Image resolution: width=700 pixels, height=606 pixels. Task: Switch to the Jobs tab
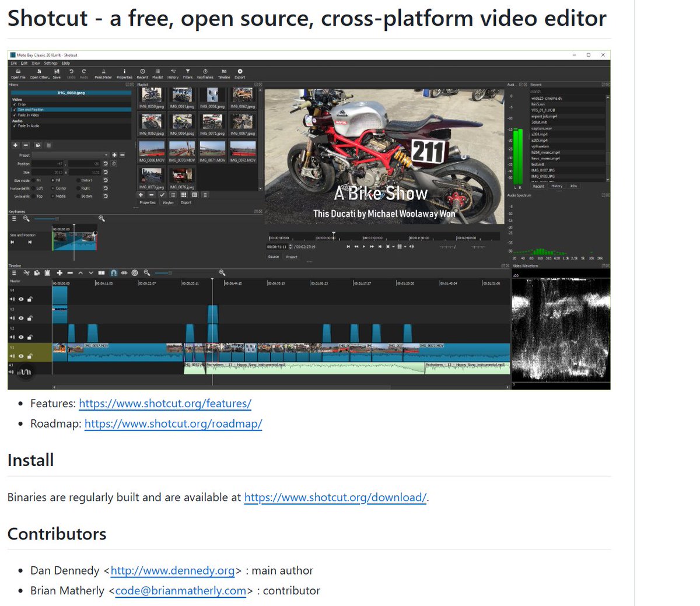[x=573, y=186]
